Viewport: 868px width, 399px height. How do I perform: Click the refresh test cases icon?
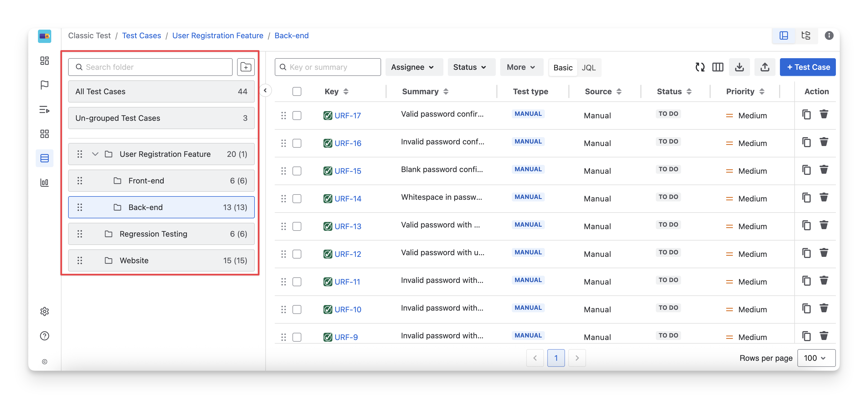tap(700, 67)
